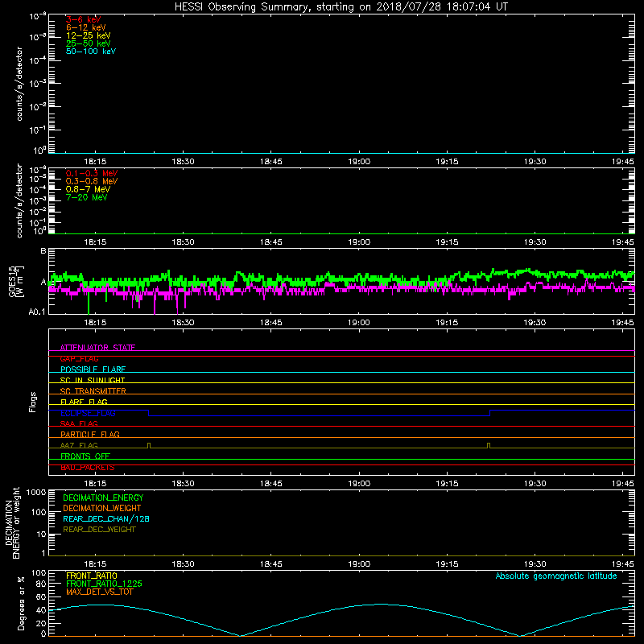Image resolution: width=644 pixels, height=644 pixels.
Task: Select the 6-12 keV legend label
Action: click(x=86, y=27)
